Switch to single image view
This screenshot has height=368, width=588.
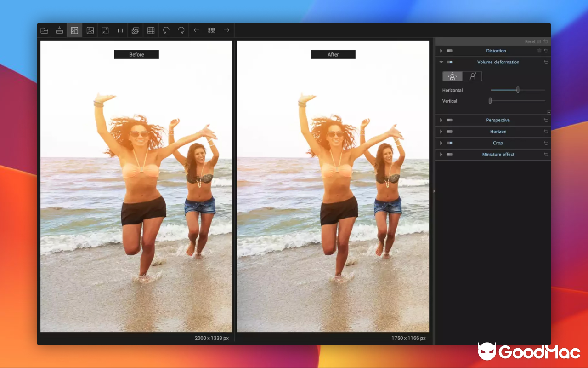pos(90,30)
